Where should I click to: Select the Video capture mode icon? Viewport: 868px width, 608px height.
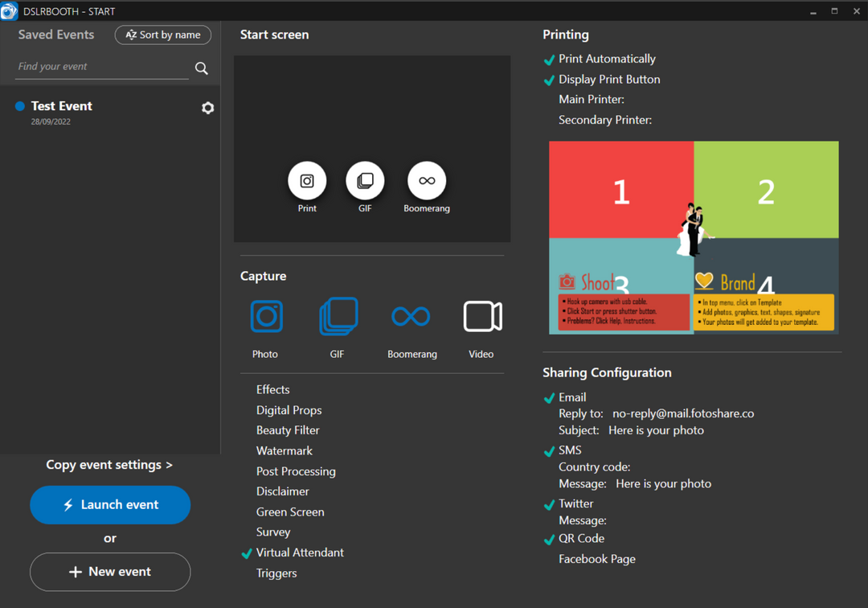click(x=482, y=317)
